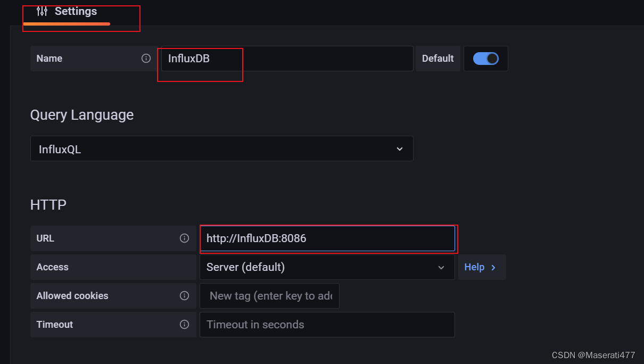The image size is (644, 364).
Task: Expand the Server (default) access dropdown
Action: pos(327,267)
